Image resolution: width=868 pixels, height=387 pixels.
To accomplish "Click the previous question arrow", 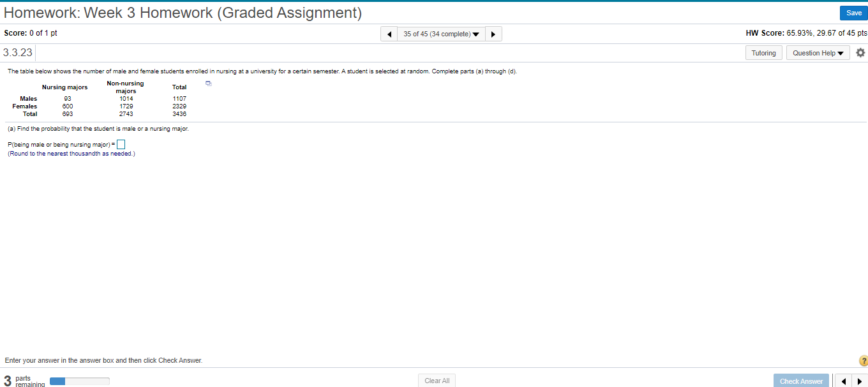I will (x=389, y=33).
